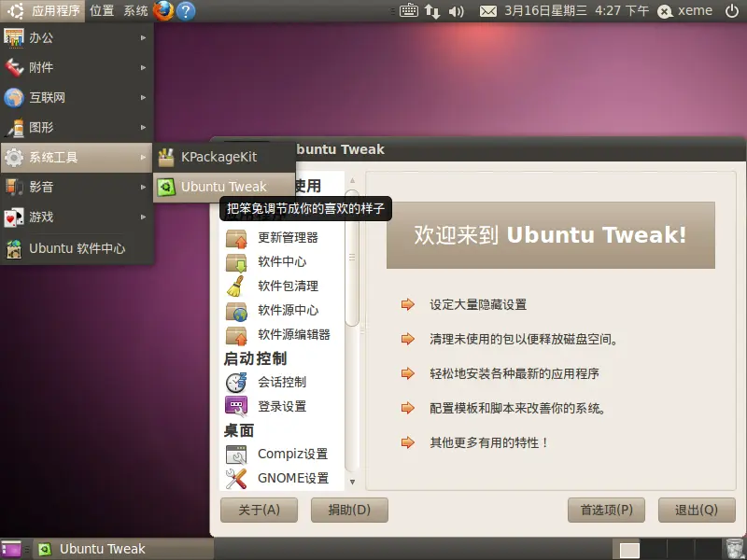
Task: Click the keyboard indicator icon
Action: [x=408, y=10]
